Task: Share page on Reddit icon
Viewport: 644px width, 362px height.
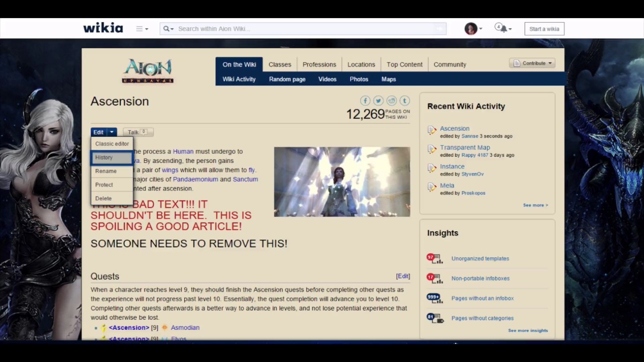Action: [x=391, y=101]
